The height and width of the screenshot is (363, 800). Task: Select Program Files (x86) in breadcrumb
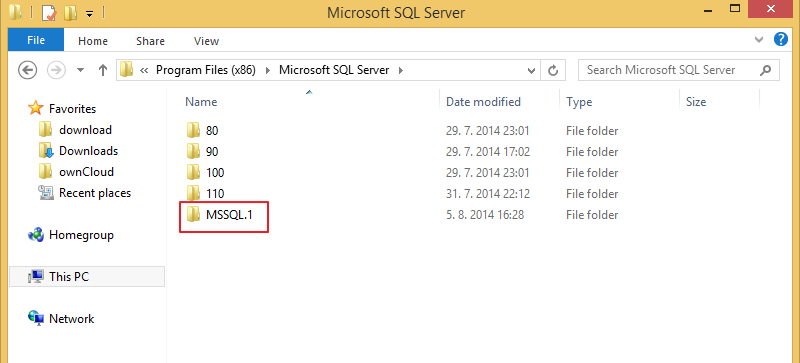[x=206, y=70]
